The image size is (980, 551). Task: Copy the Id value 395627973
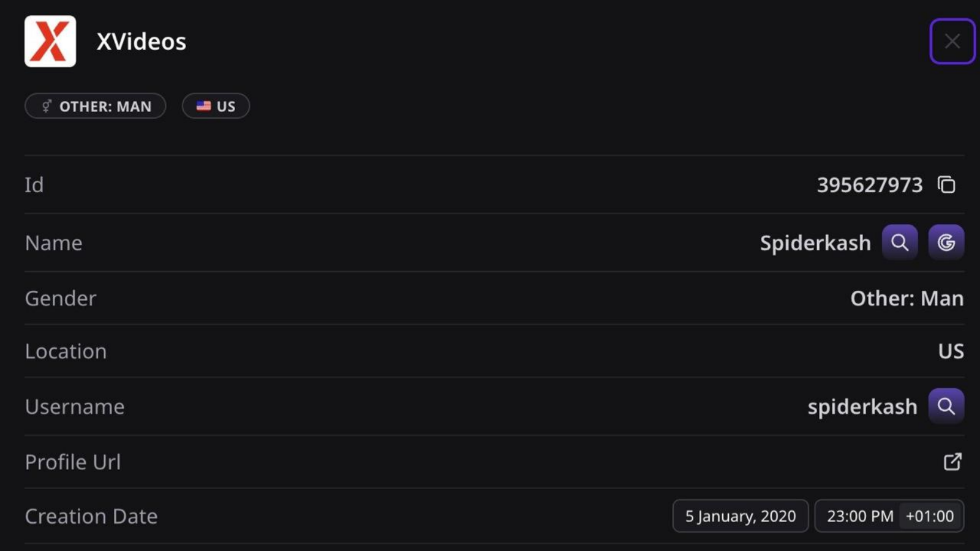[946, 185]
